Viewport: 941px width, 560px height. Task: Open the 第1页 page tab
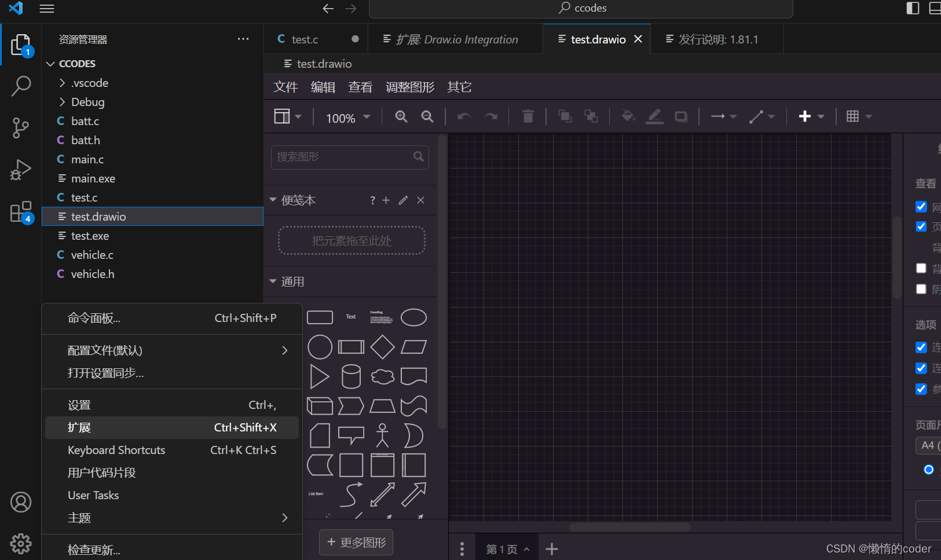(508, 549)
